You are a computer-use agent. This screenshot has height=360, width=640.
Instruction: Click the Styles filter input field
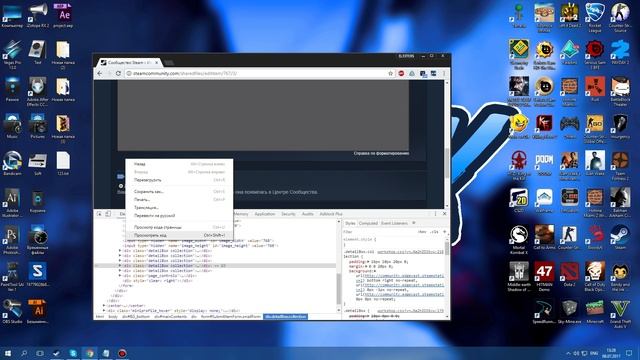378,232
